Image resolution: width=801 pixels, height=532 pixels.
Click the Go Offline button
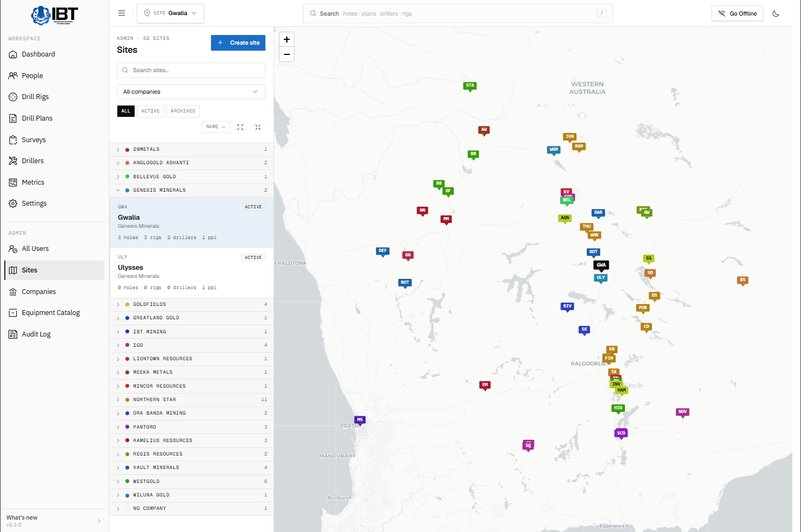737,13
